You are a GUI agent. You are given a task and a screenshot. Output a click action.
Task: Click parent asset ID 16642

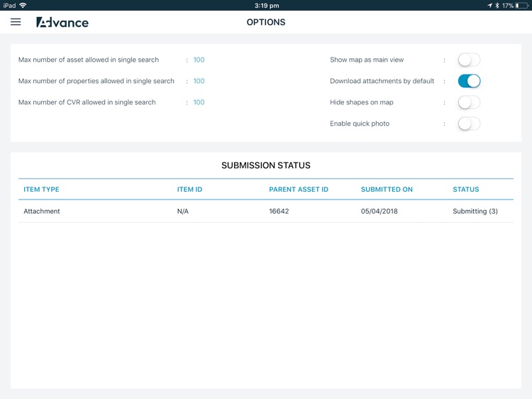(279, 212)
